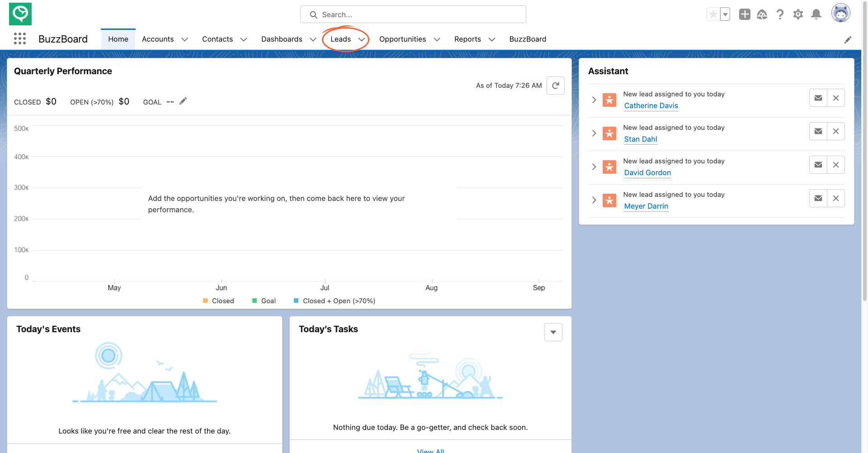This screenshot has width=868, height=453.
Task: Expand the David Gordon lead details
Action: click(594, 167)
